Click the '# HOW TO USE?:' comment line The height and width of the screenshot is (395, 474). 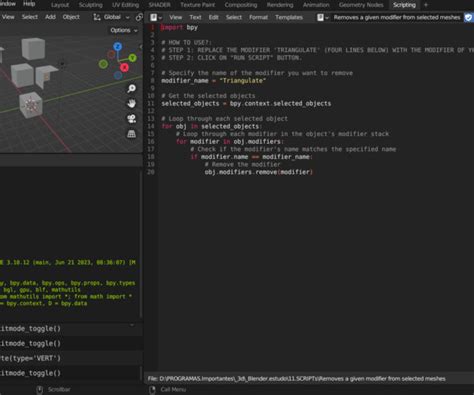(x=187, y=43)
